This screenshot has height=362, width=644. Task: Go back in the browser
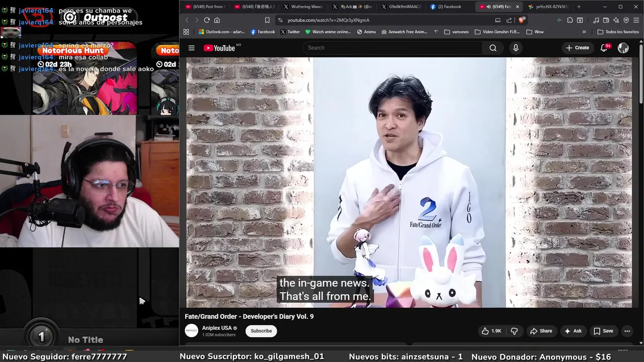tap(187, 20)
